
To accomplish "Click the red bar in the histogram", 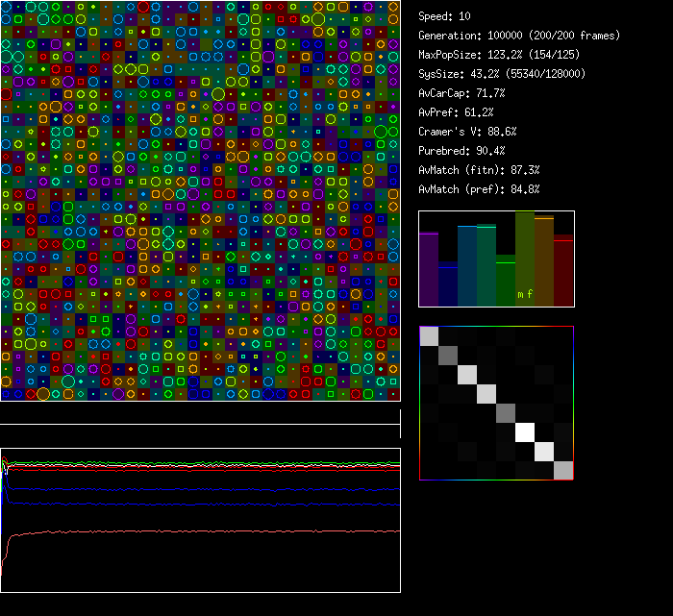I will pos(563,272).
